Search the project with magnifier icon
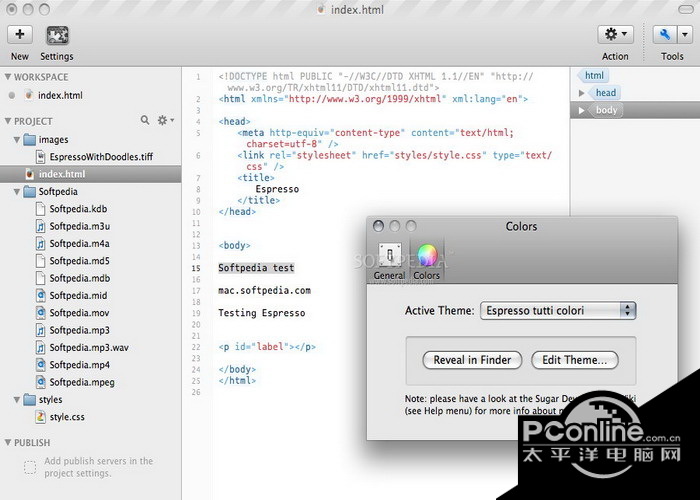 [x=145, y=120]
